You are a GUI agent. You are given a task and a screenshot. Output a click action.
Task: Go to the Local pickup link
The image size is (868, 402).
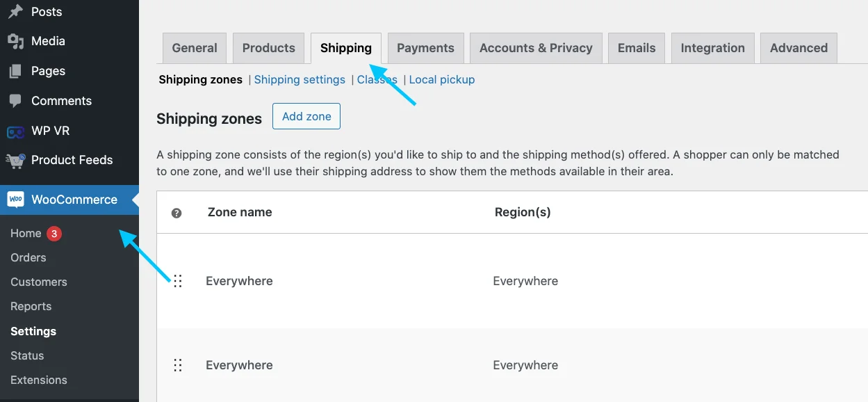coord(442,79)
